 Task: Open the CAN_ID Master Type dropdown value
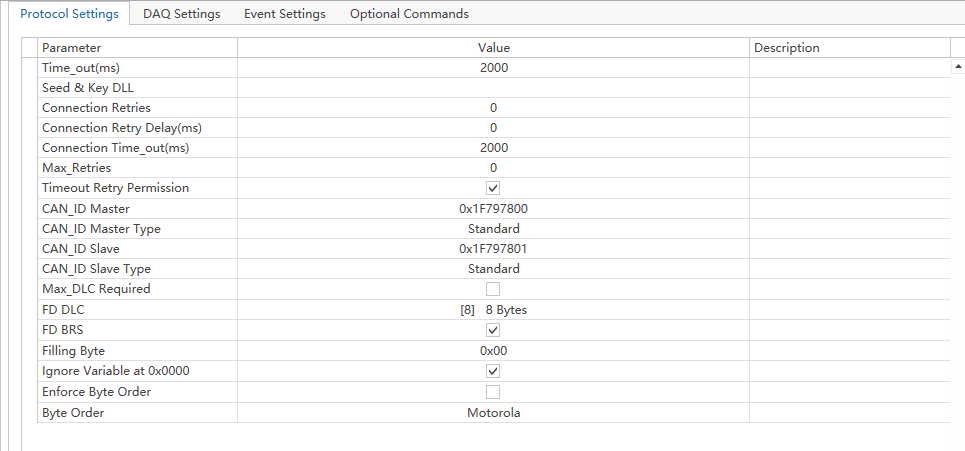tap(493, 229)
